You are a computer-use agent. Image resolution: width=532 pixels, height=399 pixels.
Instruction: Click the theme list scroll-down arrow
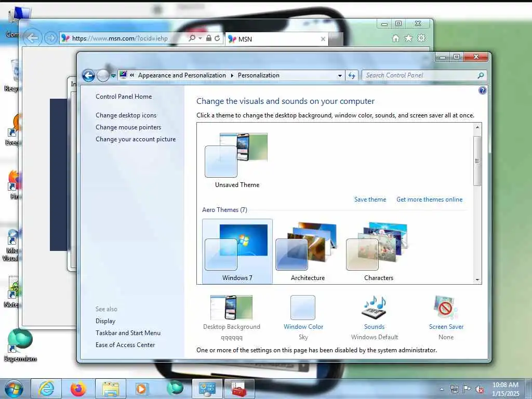477,280
